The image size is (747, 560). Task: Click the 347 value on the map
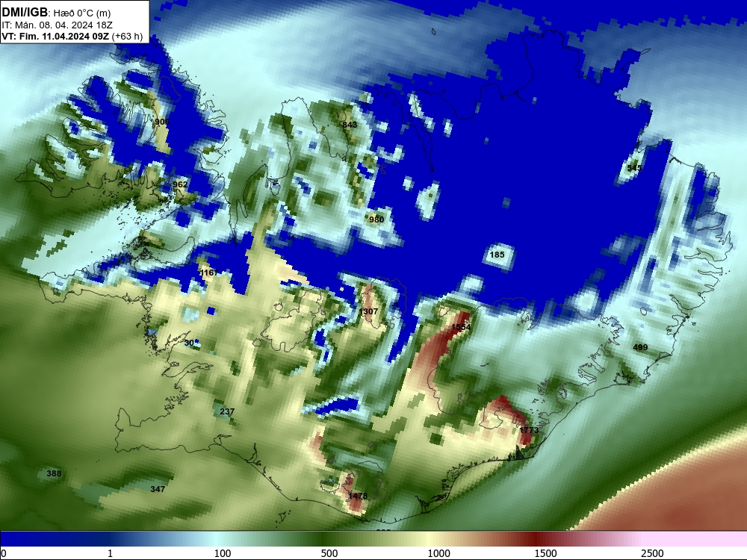158,490
